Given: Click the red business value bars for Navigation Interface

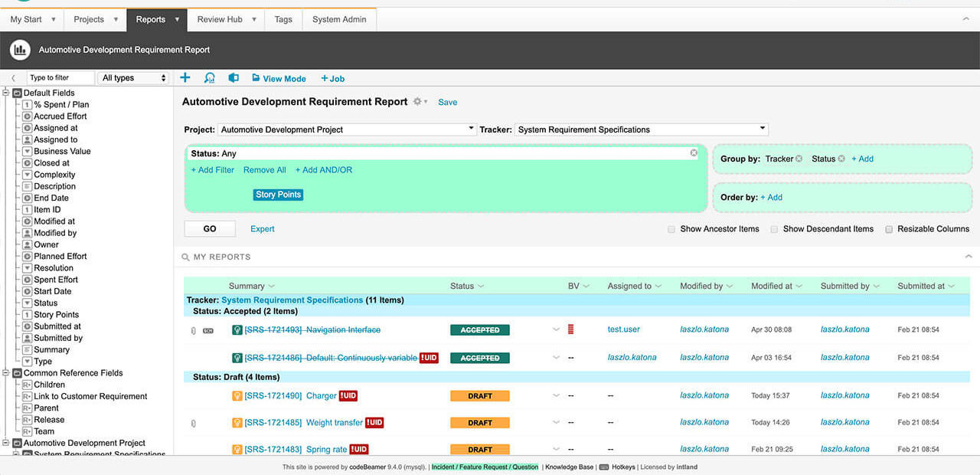Looking at the screenshot, I should point(571,329).
